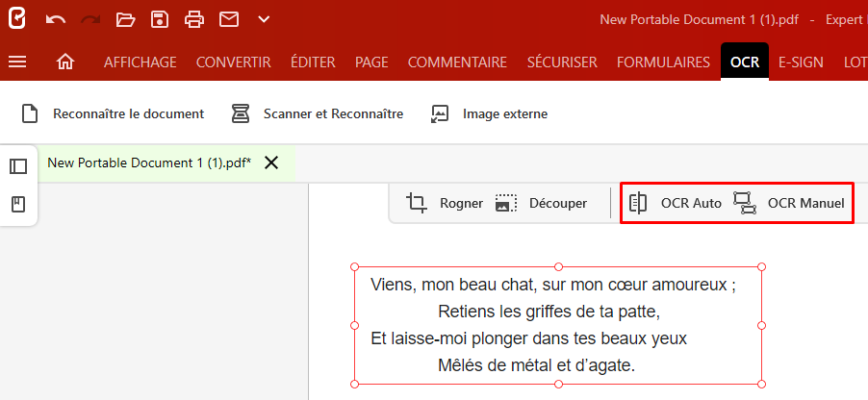Redo the last action
Image resolution: width=868 pixels, height=400 pixels.
coord(90,20)
